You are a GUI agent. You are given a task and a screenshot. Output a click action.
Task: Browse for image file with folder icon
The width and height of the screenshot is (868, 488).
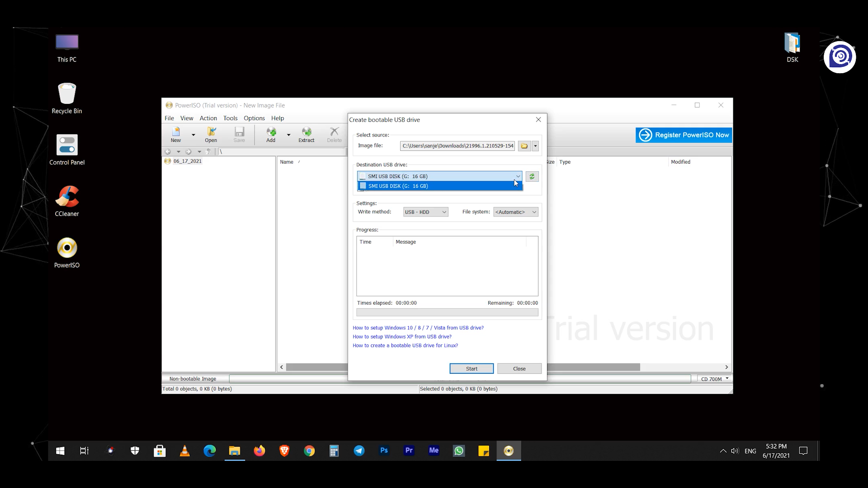coord(524,146)
